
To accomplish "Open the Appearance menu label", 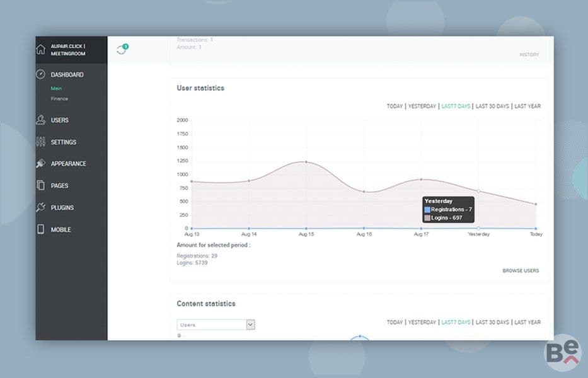I will pyautogui.click(x=69, y=164).
